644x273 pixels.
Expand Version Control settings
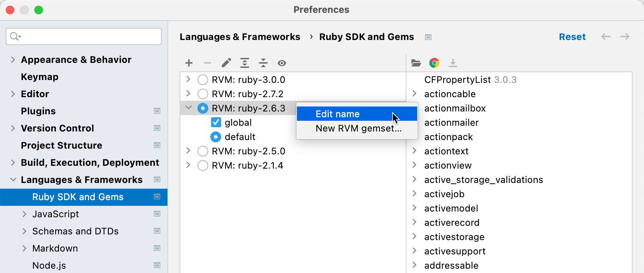tap(13, 128)
